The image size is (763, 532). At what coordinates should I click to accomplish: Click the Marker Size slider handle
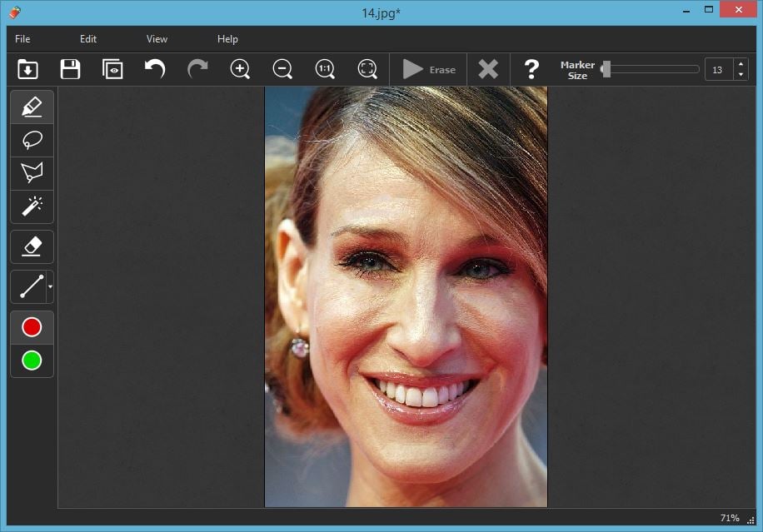(606, 69)
